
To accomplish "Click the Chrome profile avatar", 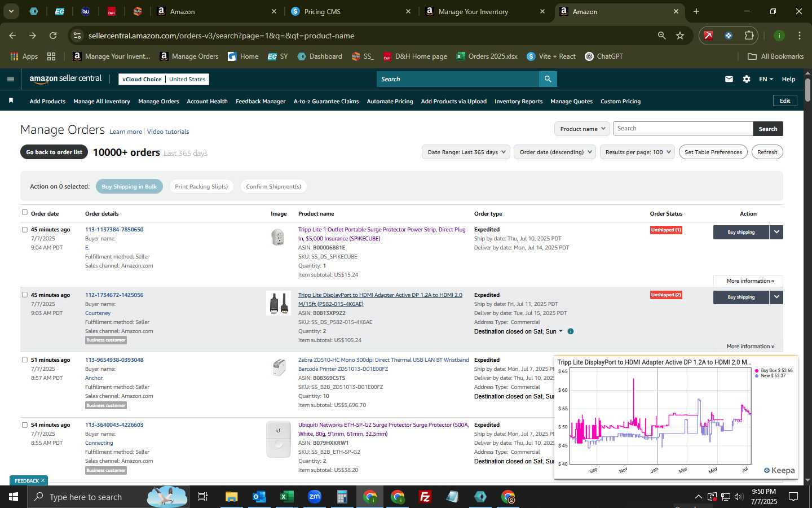I will (x=779, y=36).
